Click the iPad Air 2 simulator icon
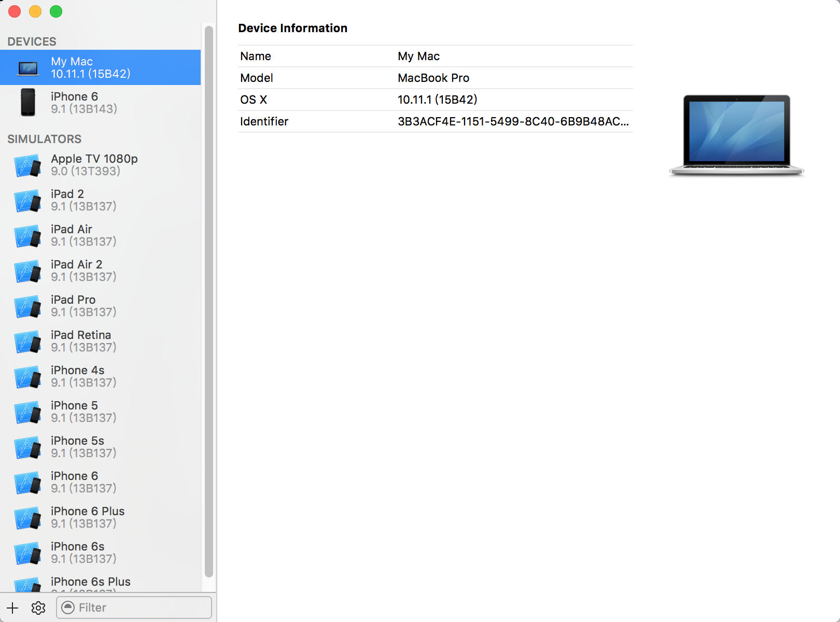840x622 pixels. (28, 271)
